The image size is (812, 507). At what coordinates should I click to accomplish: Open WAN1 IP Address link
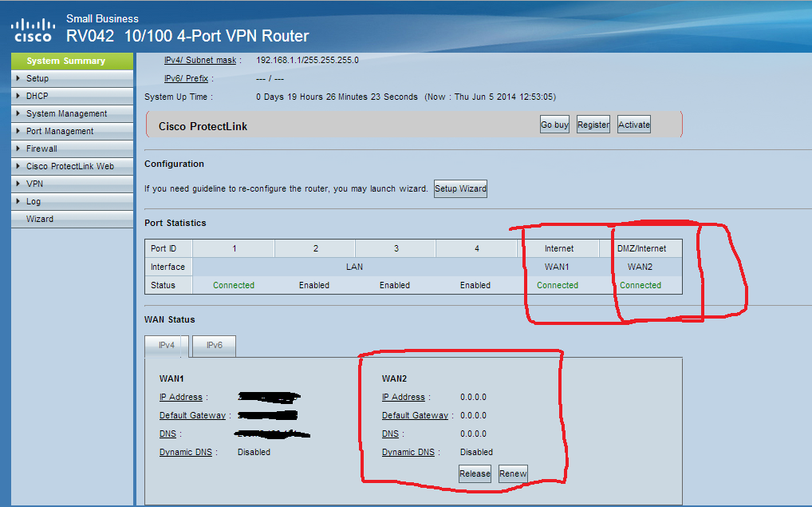coord(181,397)
